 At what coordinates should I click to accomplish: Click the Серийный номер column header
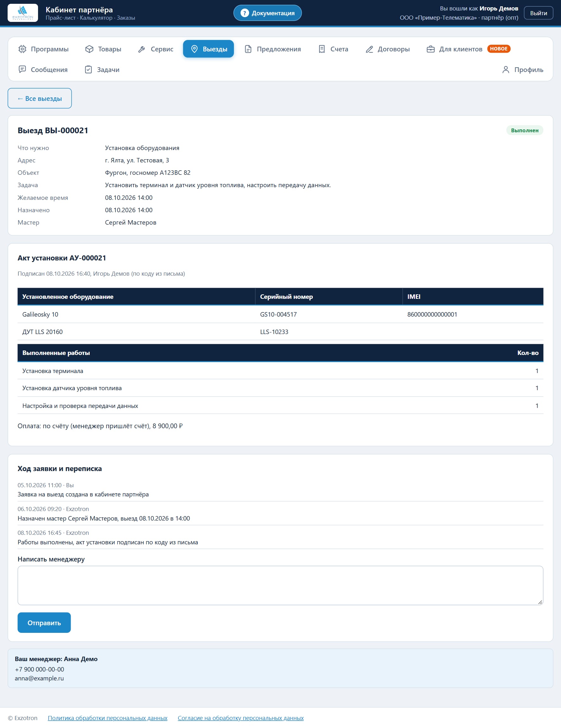point(329,296)
